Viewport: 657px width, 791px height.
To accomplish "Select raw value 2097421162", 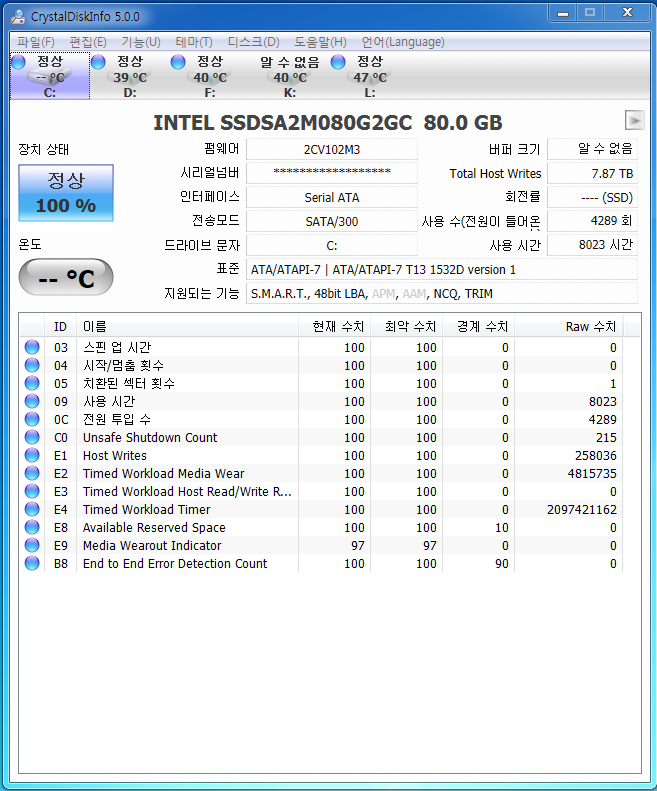I will pyautogui.click(x=582, y=510).
